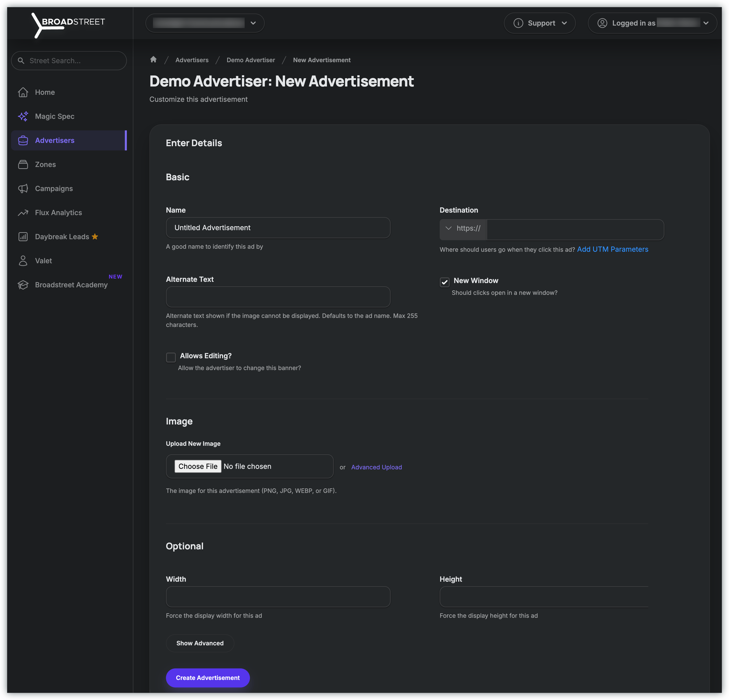
Task: Click the user avatar icon in the header
Action: point(602,23)
